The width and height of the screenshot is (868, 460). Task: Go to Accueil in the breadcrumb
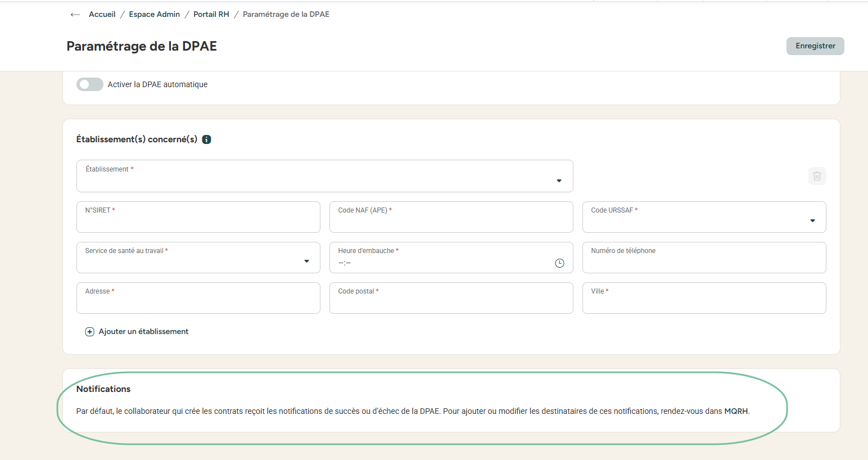click(x=102, y=15)
